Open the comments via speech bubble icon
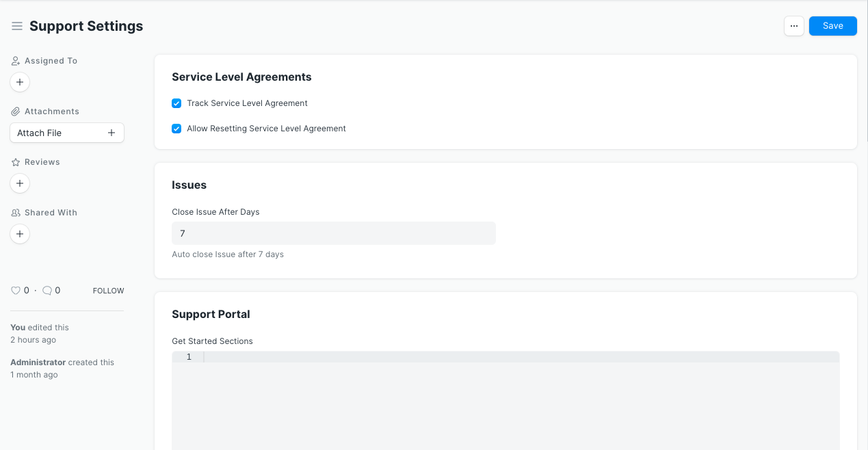 pyautogui.click(x=46, y=290)
